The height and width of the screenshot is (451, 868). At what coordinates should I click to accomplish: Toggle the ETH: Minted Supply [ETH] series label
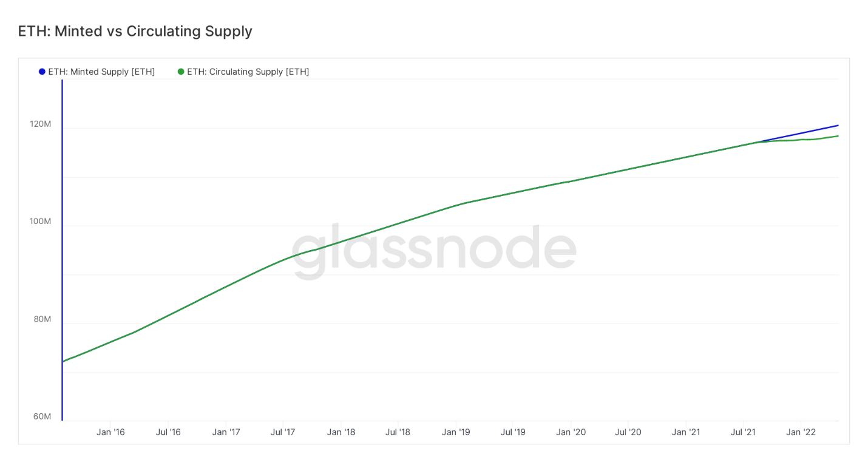[101, 72]
